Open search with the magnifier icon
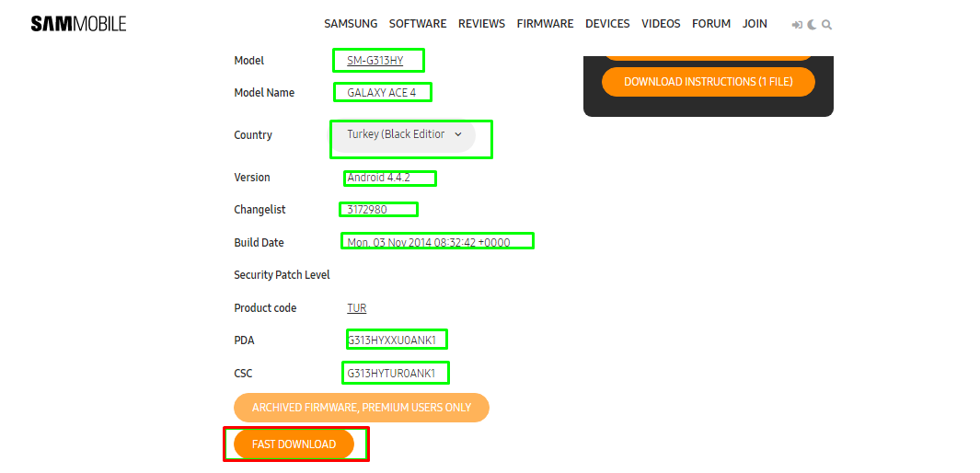Screen dimensions: 980x473 (x=827, y=25)
